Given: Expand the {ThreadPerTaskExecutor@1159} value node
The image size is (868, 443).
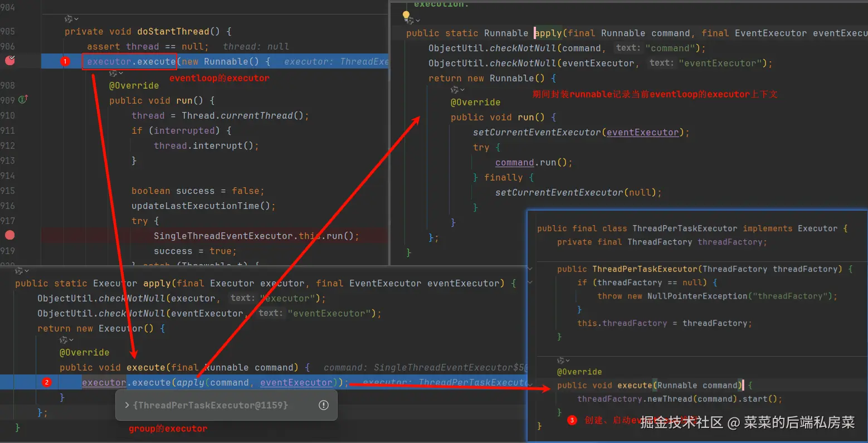Looking at the screenshot, I should pos(127,405).
